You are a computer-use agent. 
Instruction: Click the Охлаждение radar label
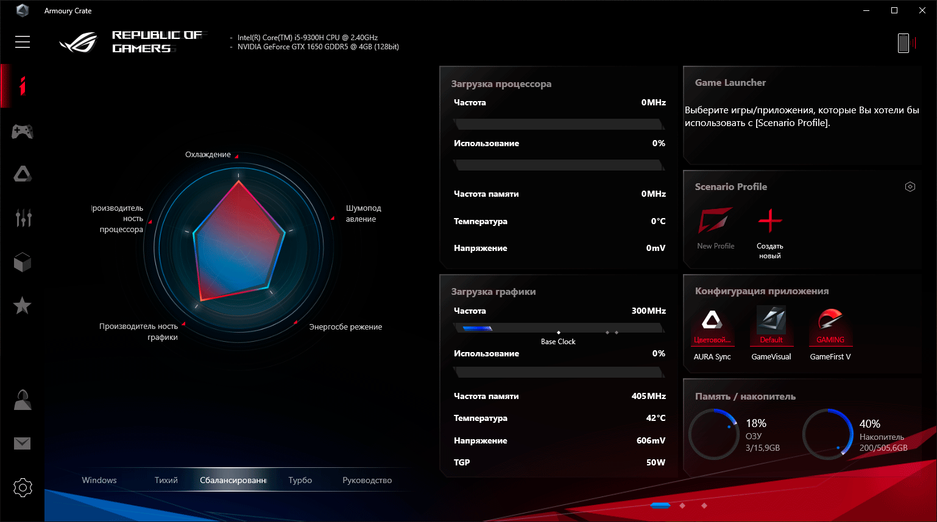(x=207, y=154)
